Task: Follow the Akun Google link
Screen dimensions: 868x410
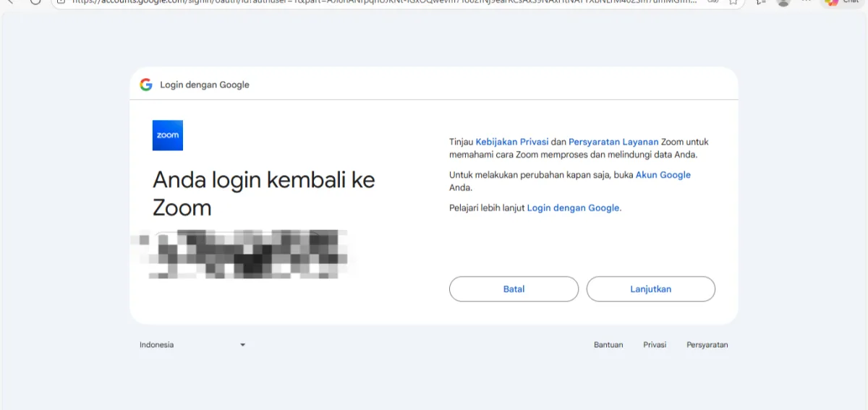Action: pos(663,175)
